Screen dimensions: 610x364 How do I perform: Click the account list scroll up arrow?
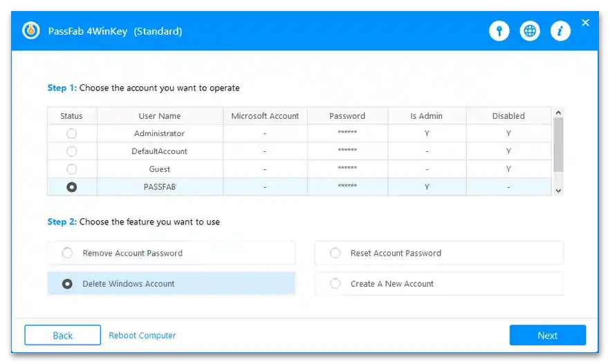[x=558, y=113]
